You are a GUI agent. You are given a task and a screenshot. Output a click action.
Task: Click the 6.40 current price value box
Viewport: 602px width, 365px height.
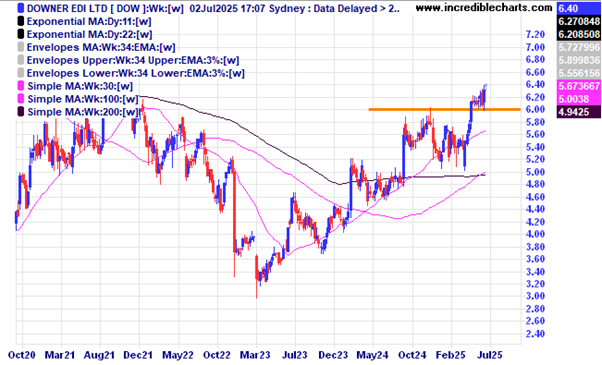pos(579,8)
